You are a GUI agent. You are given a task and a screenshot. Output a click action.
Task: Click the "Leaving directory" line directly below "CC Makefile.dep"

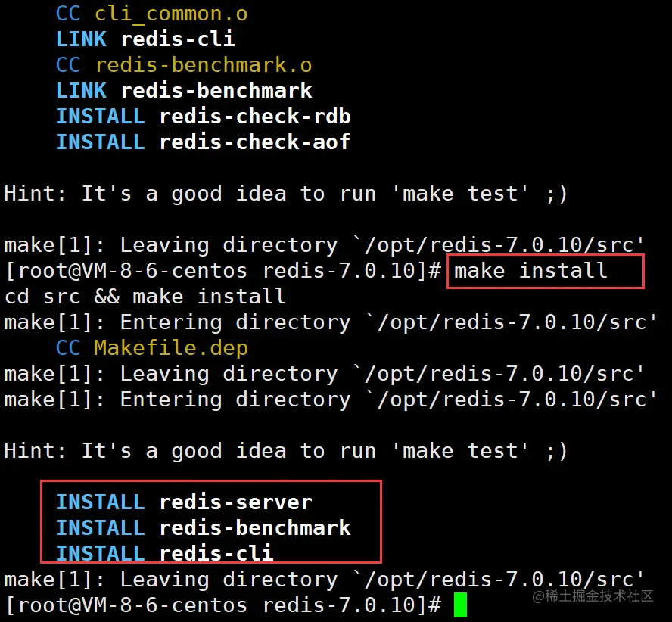point(324,374)
